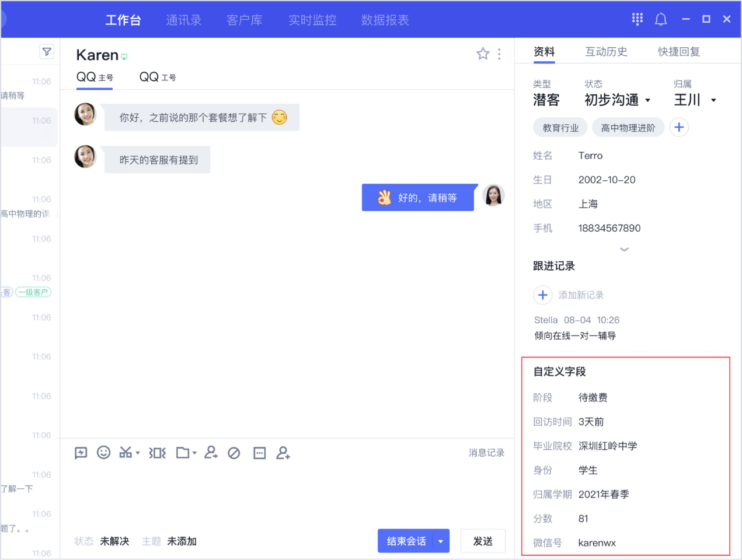The width and height of the screenshot is (742, 560).
Task: Click the quick reply lightning icon
Action: click(x=81, y=453)
